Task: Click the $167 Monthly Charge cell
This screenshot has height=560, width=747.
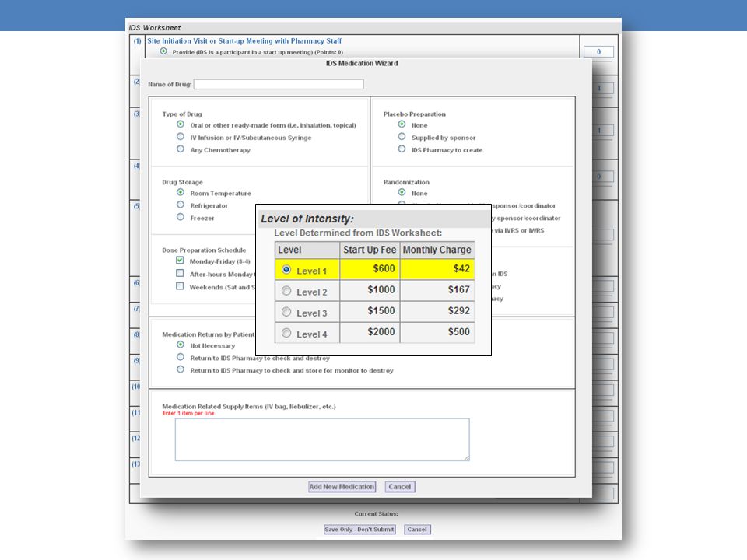Action: (437, 290)
